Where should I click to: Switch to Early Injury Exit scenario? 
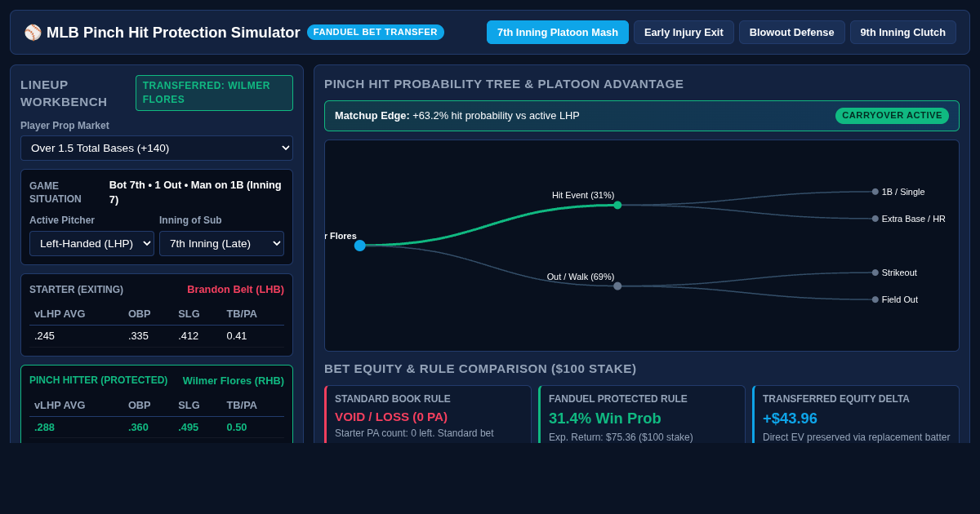point(684,33)
